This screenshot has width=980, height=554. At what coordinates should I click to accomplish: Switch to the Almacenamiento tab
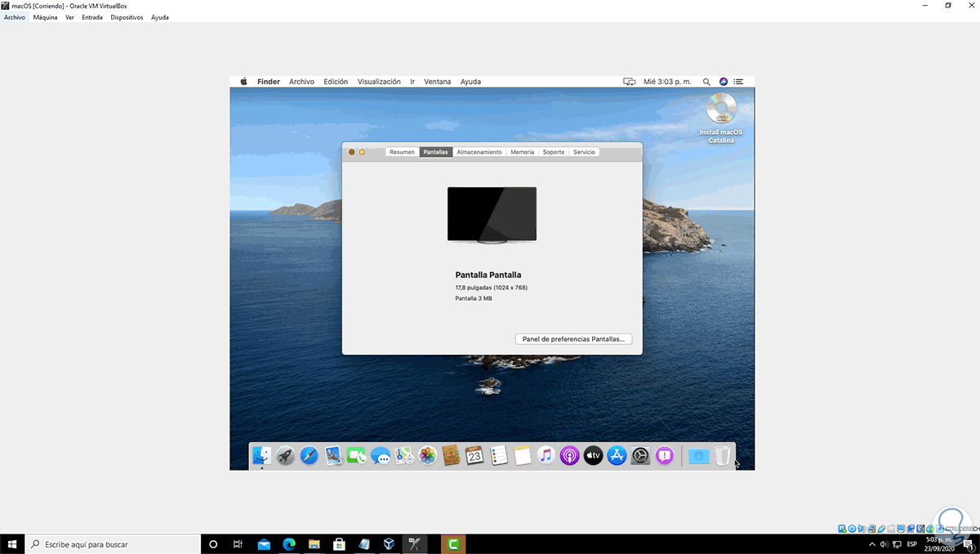point(479,152)
